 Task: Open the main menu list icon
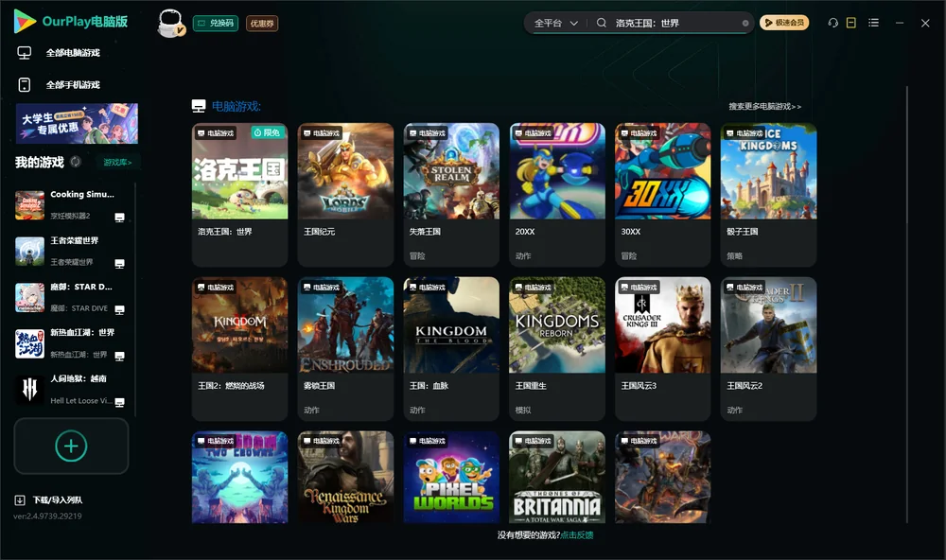[x=873, y=23]
